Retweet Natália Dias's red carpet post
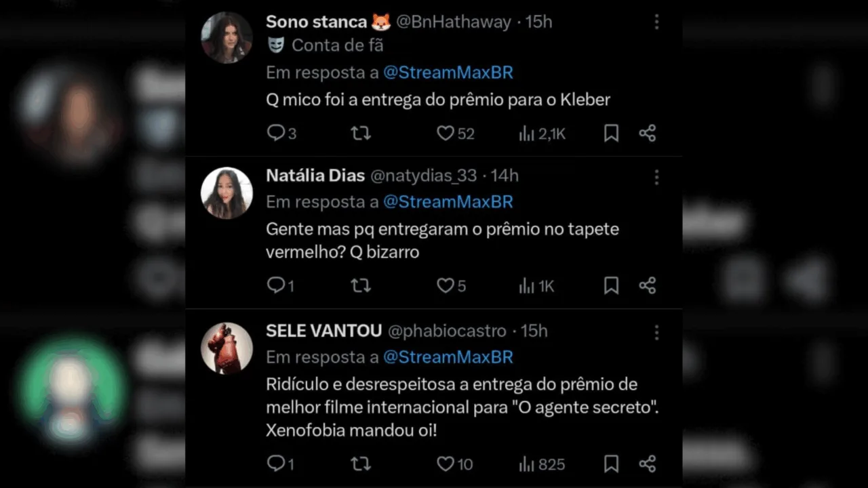Screen dimensions: 868x488 point(361,286)
